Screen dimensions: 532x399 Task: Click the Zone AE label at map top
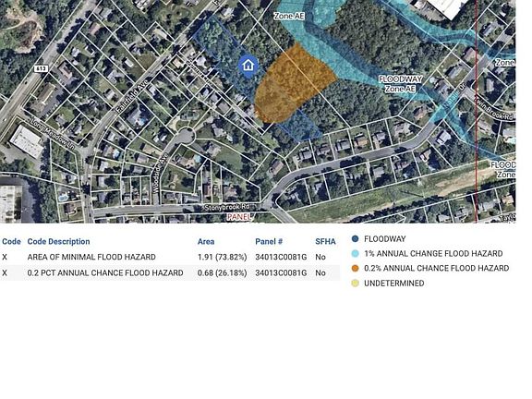[x=289, y=16]
